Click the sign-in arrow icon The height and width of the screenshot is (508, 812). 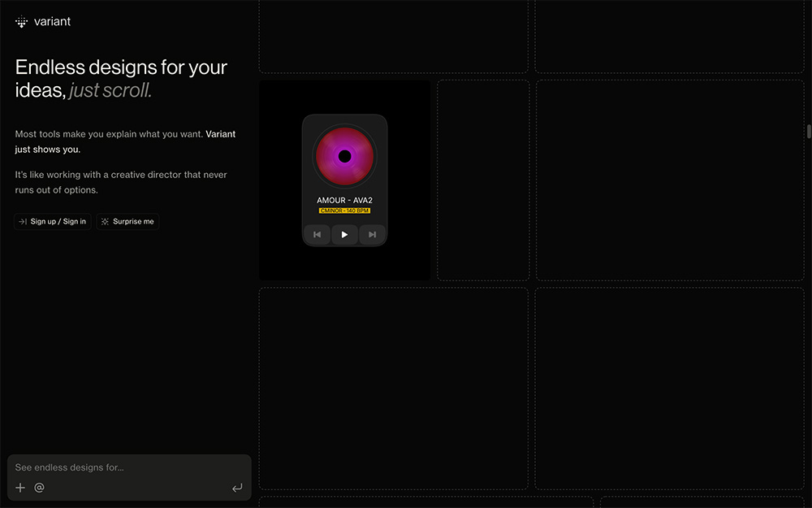tap(23, 221)
